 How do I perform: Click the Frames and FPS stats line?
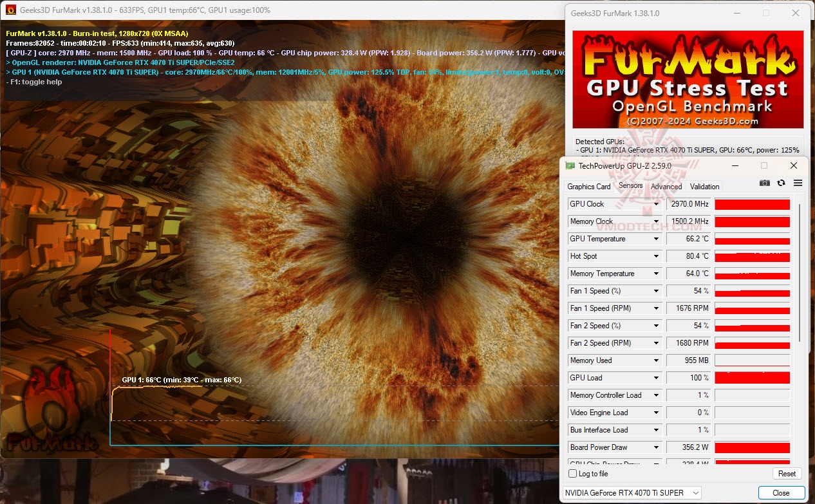[x=120, y=43]
